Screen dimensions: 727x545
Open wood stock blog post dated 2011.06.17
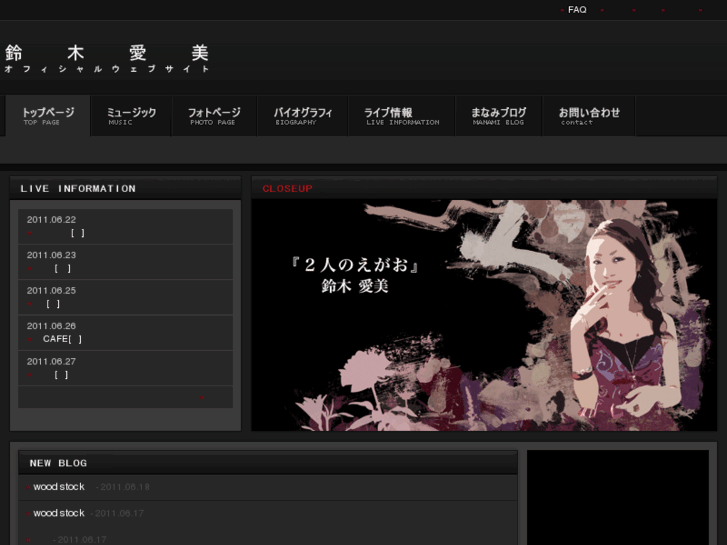(59, 513)
